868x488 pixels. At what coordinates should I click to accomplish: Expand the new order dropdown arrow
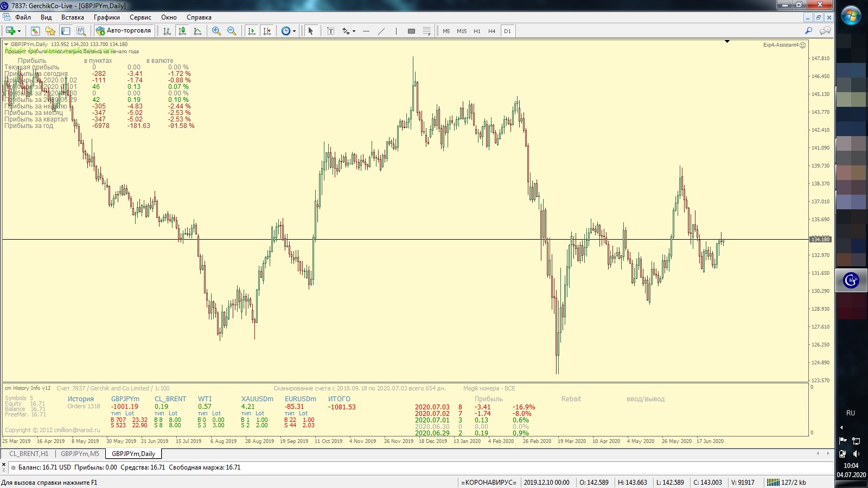(x=19, y=31)
